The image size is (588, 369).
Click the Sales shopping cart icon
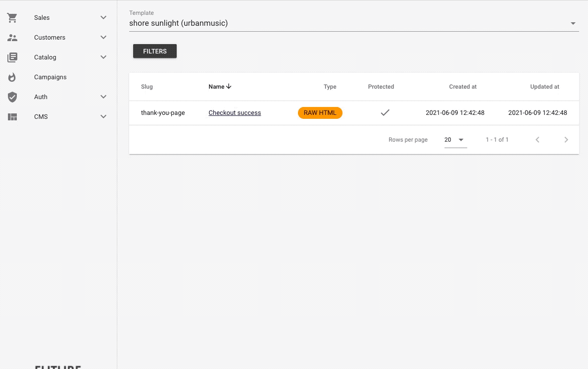pos(12,18)
